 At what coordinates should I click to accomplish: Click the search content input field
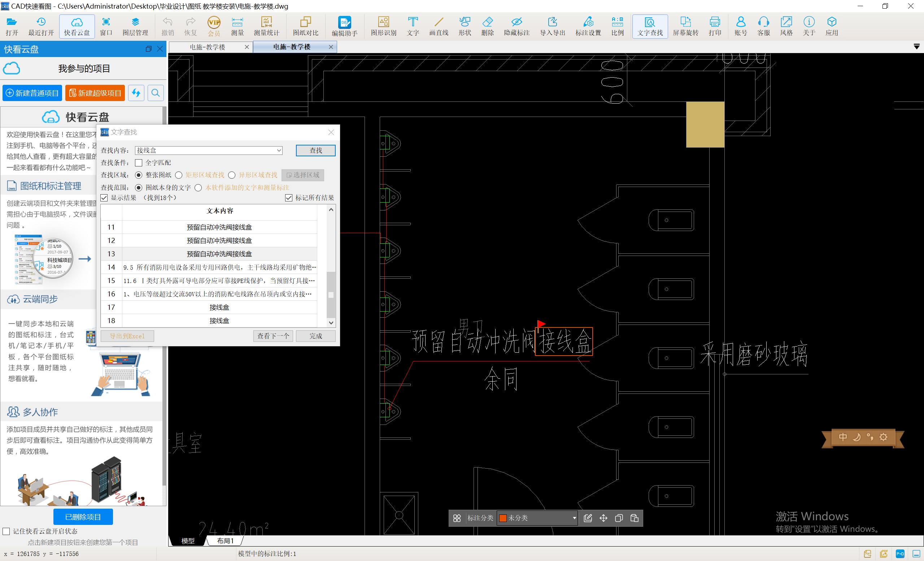click(x=205, y=151)
